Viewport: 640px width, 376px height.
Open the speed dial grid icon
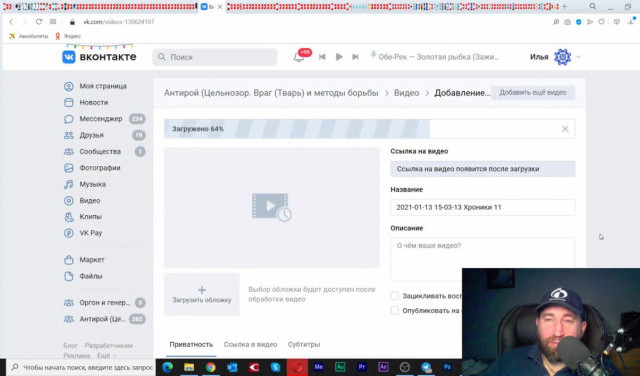click(x=53, y=22)
